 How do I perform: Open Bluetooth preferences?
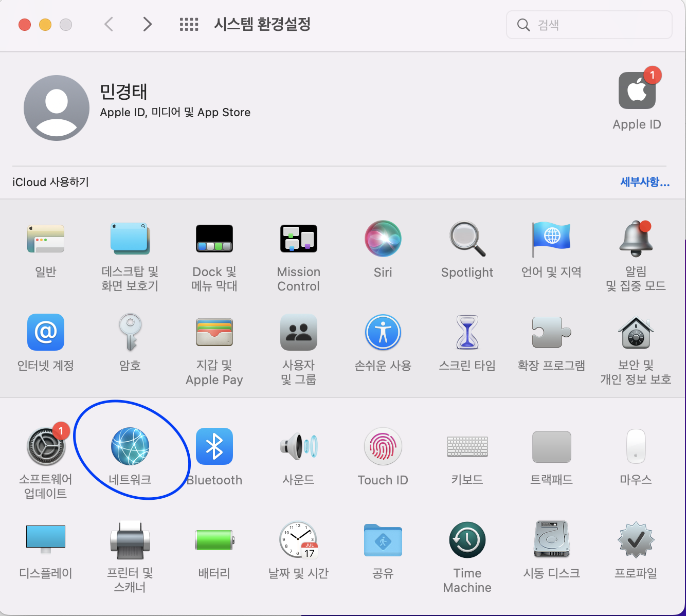(214, 446)
